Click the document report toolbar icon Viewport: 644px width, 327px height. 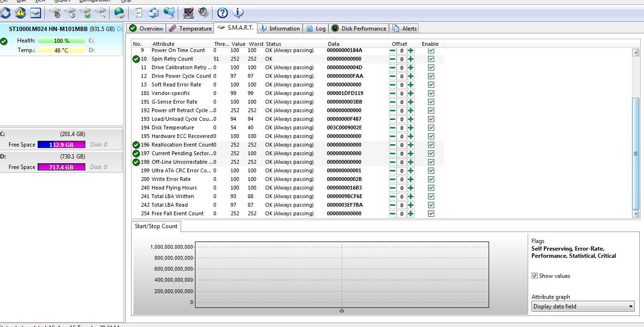138,12
